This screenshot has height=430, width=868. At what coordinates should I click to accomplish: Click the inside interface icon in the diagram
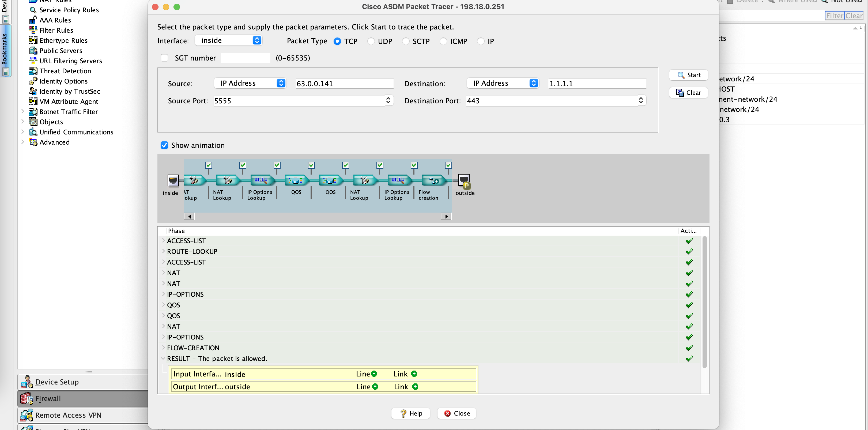click(x=173, y=181)
